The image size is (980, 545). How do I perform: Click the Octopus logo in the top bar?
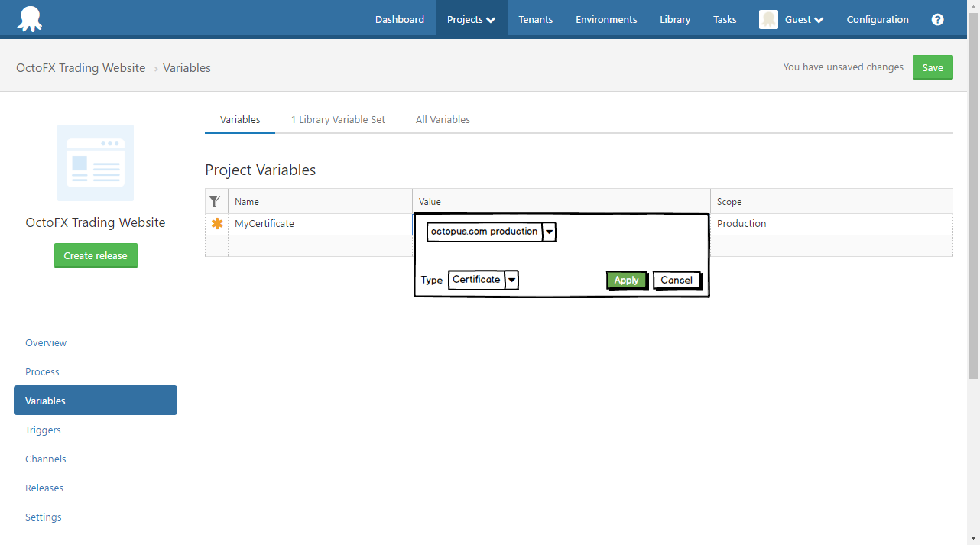point(30,18)
